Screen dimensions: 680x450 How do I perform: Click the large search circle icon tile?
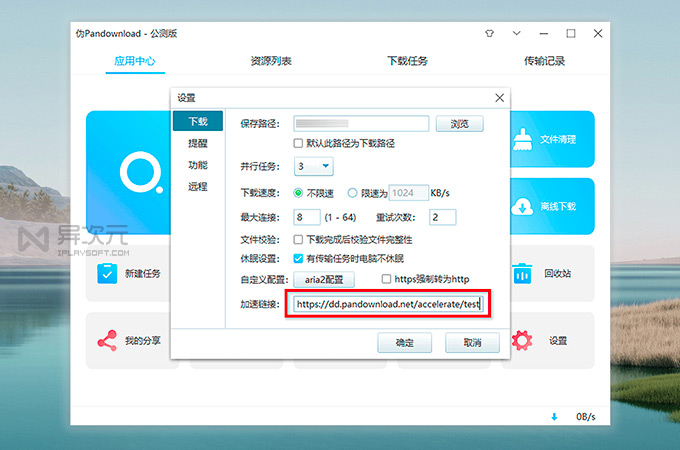pyautogui.click(x=141, y=172)
